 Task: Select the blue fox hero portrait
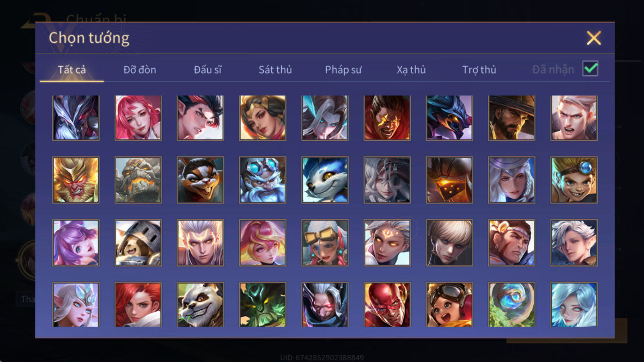coord(325,180)
